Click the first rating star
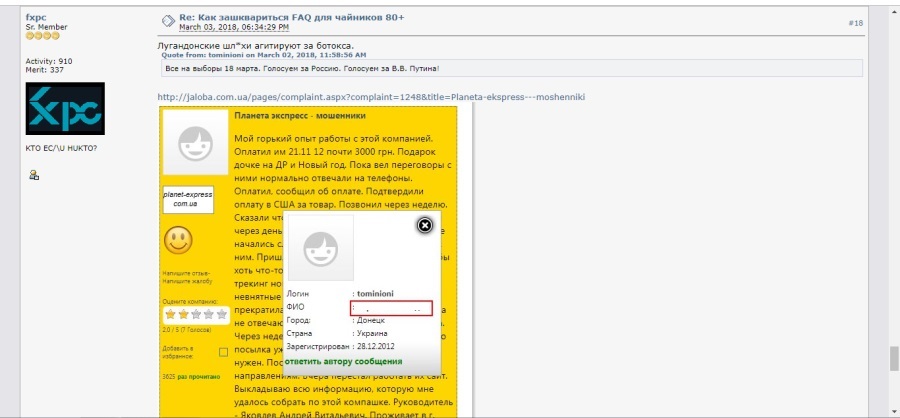The height and width of the screenshot is (418, 900). [x=170, y=314]
